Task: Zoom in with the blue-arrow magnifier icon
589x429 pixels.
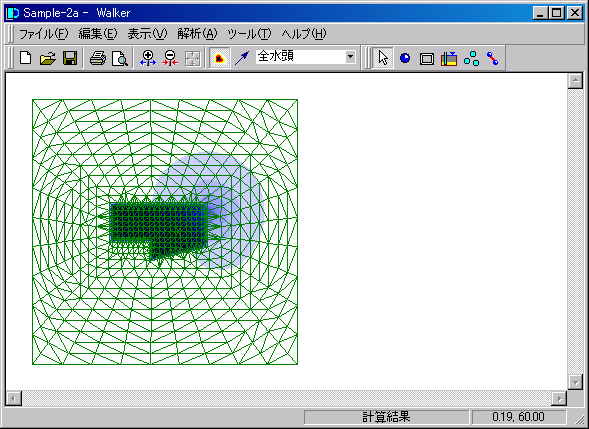Action: (x=148, y=58)
